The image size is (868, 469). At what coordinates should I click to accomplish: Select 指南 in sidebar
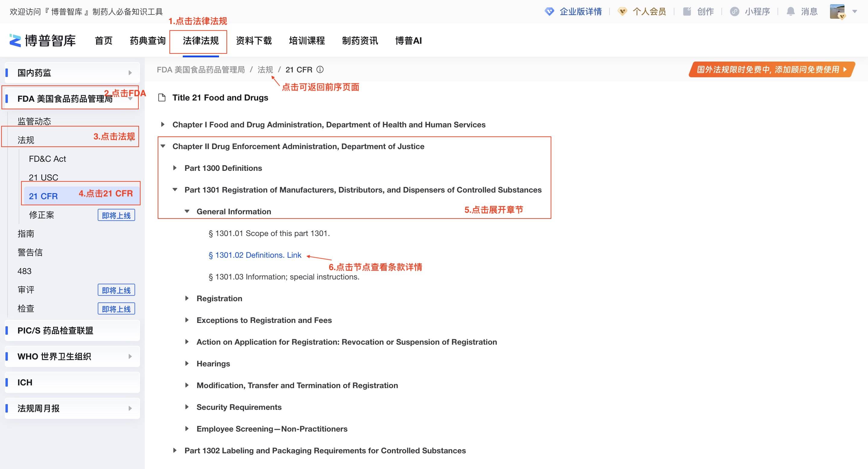(x=26, y=234)
